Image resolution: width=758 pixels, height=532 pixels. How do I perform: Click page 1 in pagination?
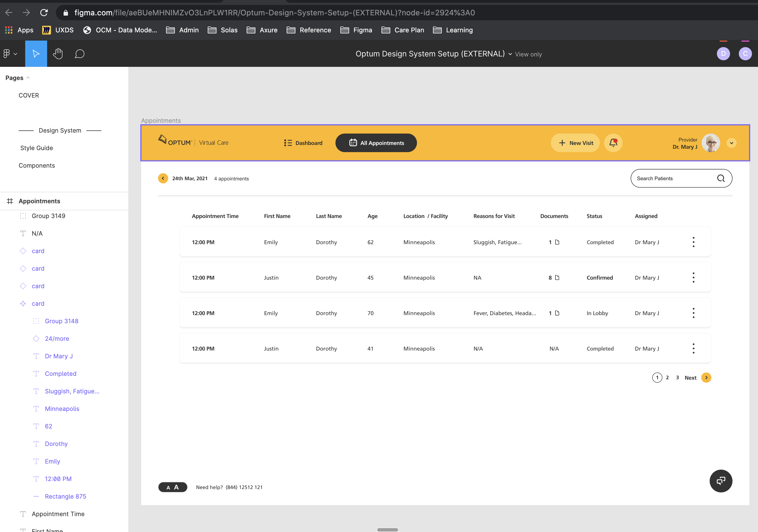[x=657, y=377]
